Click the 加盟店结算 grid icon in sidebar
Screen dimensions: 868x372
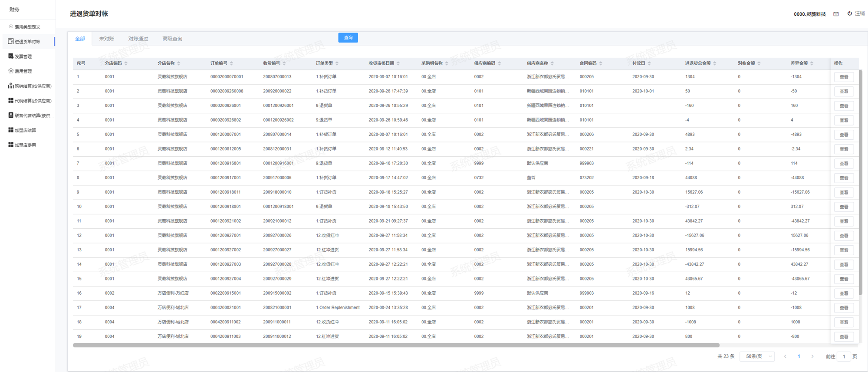point(11,130)
